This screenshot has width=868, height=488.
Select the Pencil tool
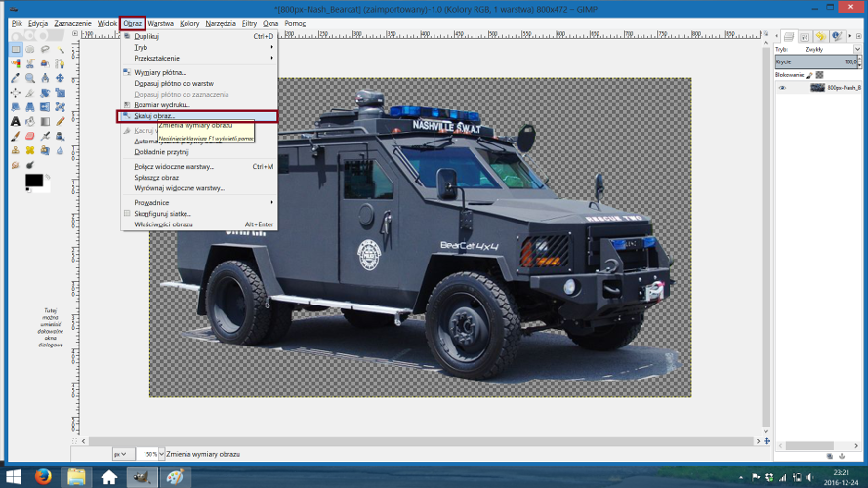point(61,122)
